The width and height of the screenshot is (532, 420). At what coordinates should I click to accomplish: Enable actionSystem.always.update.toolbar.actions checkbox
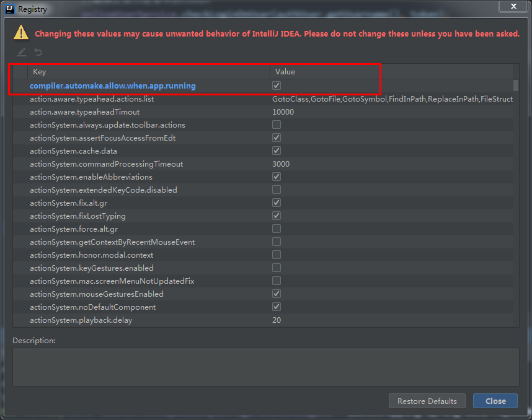pyautogui.click(x=277, y=125)
